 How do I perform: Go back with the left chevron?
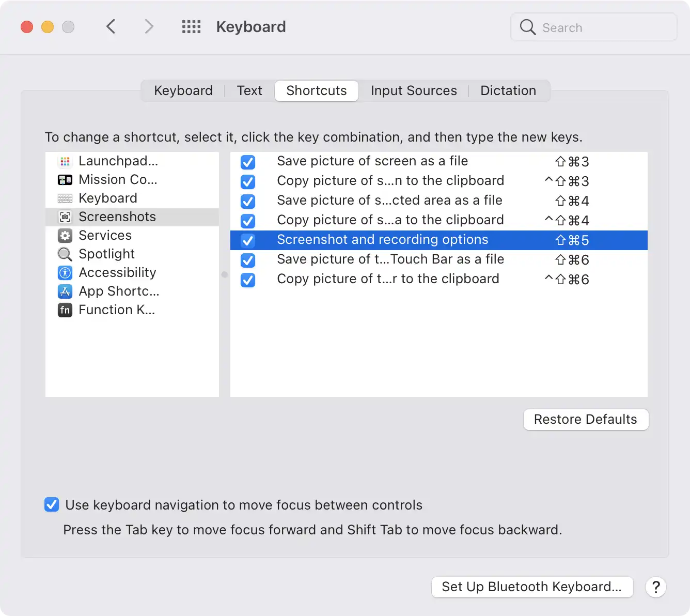click(111, 26)
